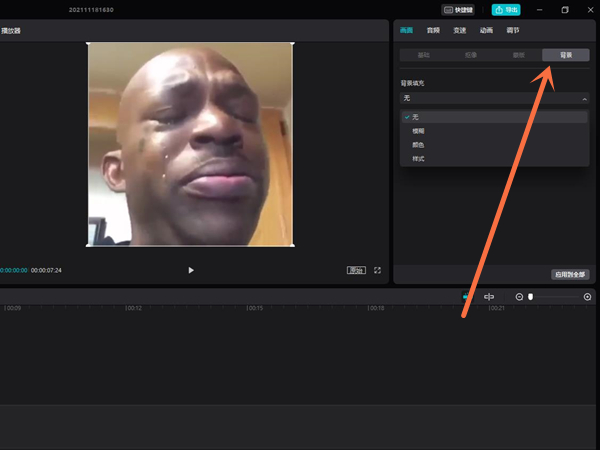This screenshot has width=600, height=450.
Task: Click 应用到全部 apply to all button
Action: (569, 274)
